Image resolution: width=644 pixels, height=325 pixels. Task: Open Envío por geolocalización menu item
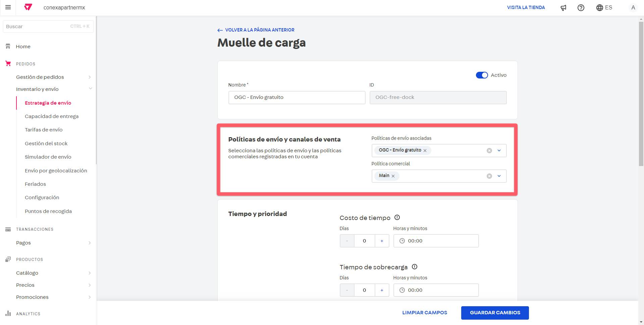point(56,171)
